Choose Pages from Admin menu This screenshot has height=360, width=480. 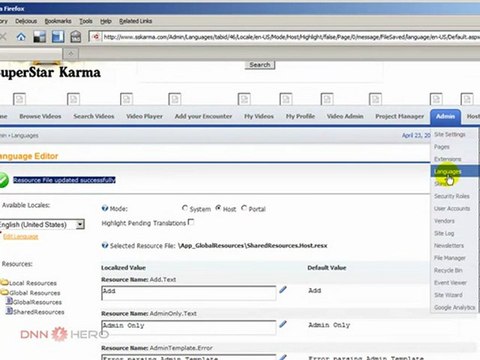click(x=442, y=147)
